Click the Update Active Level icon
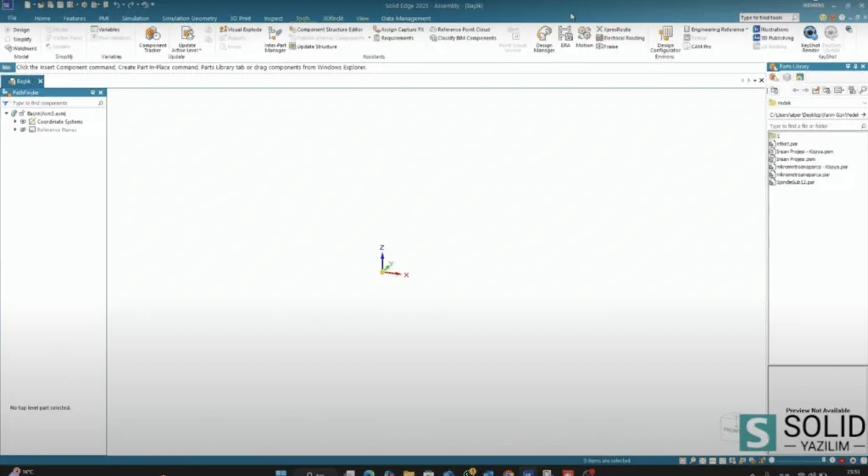 click(x=186, y=34)
